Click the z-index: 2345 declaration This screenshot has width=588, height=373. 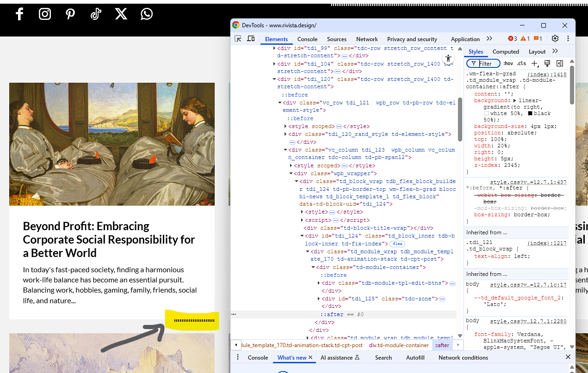coord(497,165)
